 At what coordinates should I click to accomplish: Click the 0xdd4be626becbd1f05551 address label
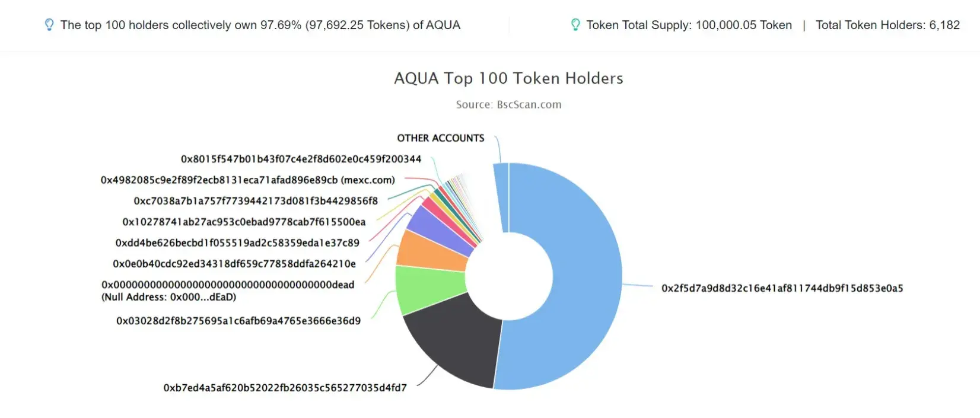pos(237,242)
